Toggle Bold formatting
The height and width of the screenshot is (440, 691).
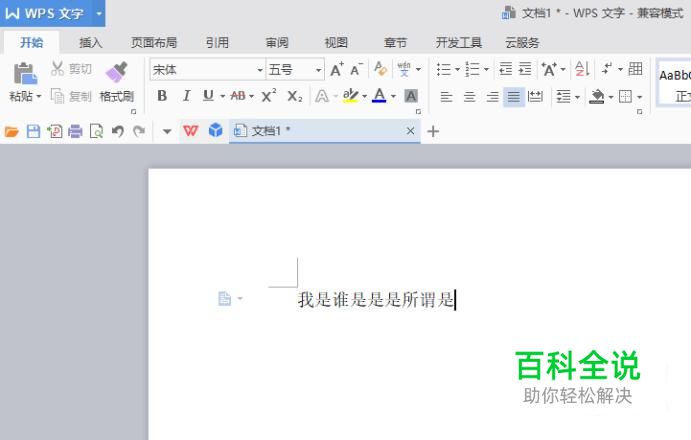(x=162, y=96)
